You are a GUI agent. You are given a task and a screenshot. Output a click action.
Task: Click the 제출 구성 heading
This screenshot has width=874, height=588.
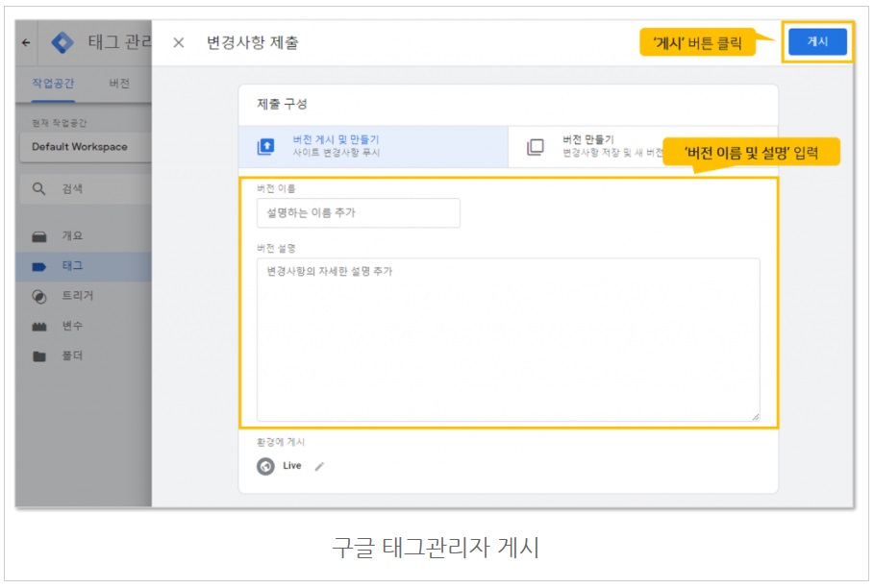point(282,104)
